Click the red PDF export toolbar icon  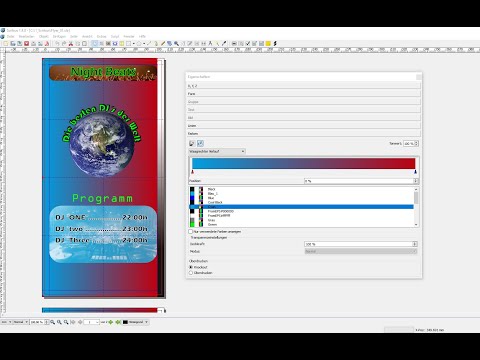point(47,43)
